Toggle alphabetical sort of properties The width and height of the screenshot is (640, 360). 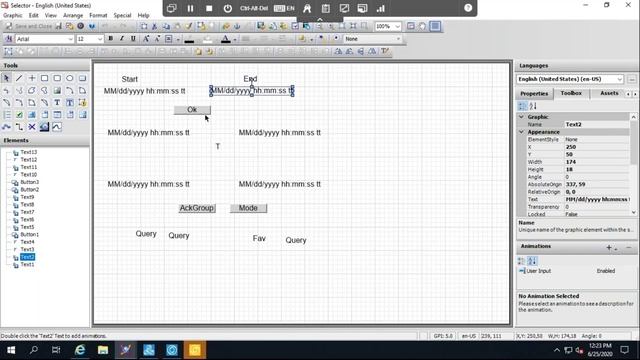click(x=533, y=106)
